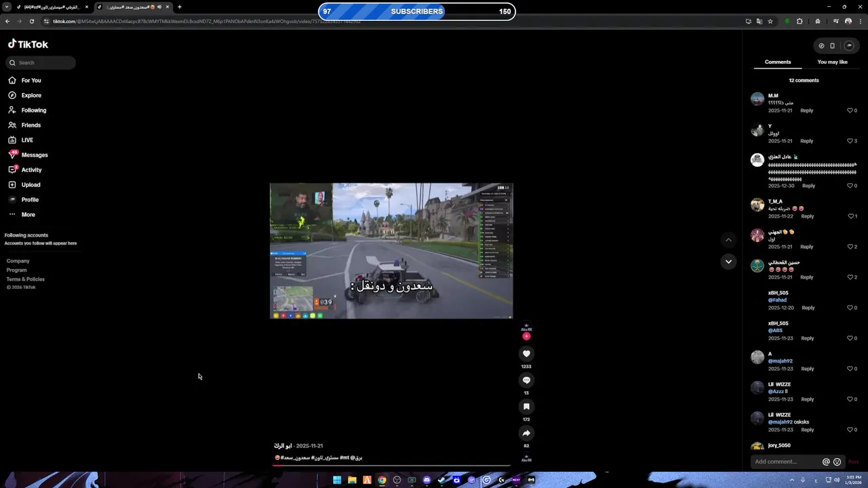868x488 pixels.
Task: Open comments via speech bubble icon
Action: (x=526, y=380)
